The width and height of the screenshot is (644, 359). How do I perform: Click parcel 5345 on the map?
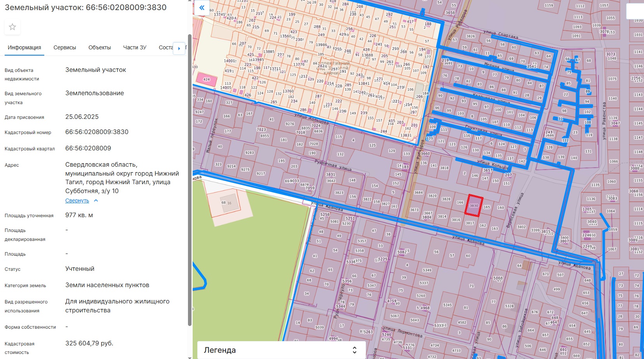click(447, 305)
